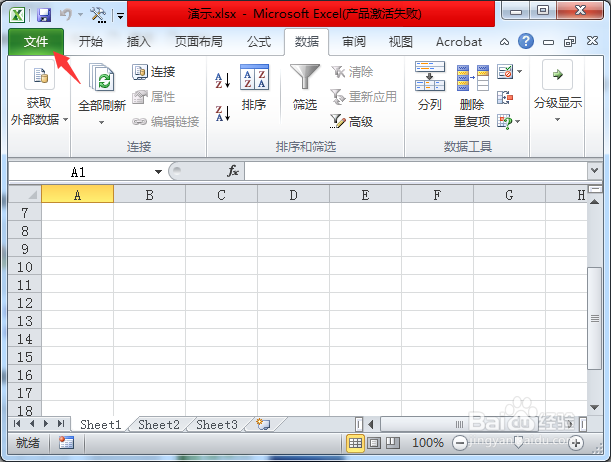This screenshot has width=611, height=462.
Task: Click the 全部刷新 (Refresh All) icon
Action: (102, 78)
